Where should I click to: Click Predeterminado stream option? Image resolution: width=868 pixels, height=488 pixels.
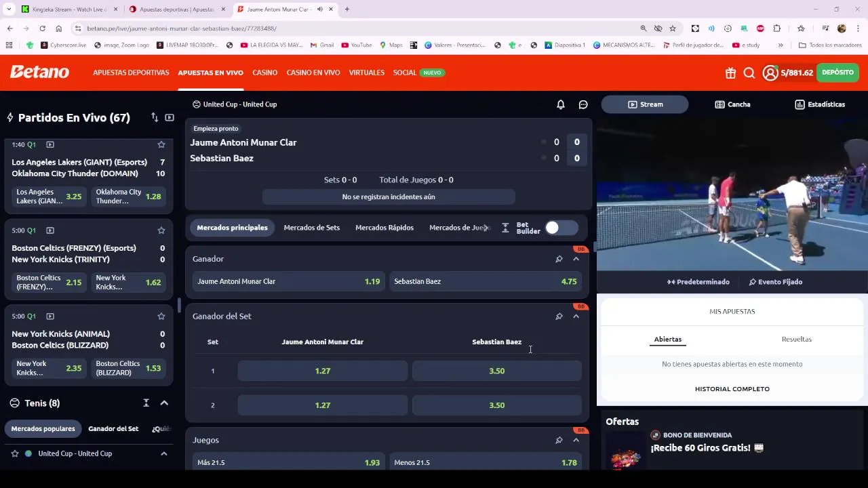[x=698, y=282]
